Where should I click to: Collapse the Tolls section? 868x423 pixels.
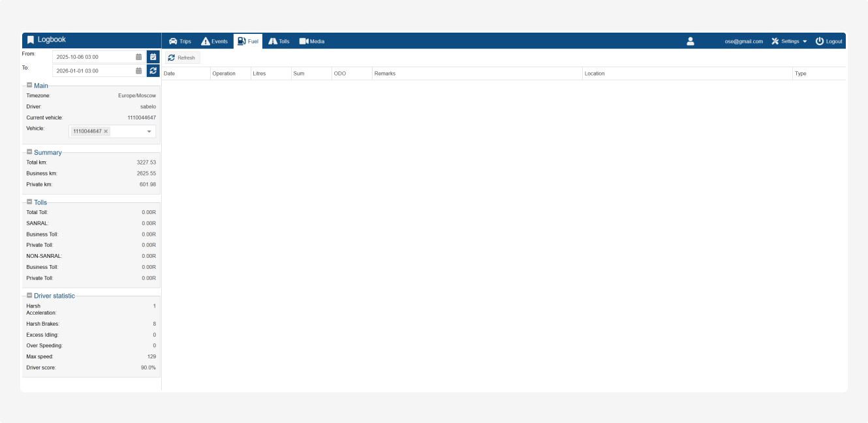coord(29,202)
